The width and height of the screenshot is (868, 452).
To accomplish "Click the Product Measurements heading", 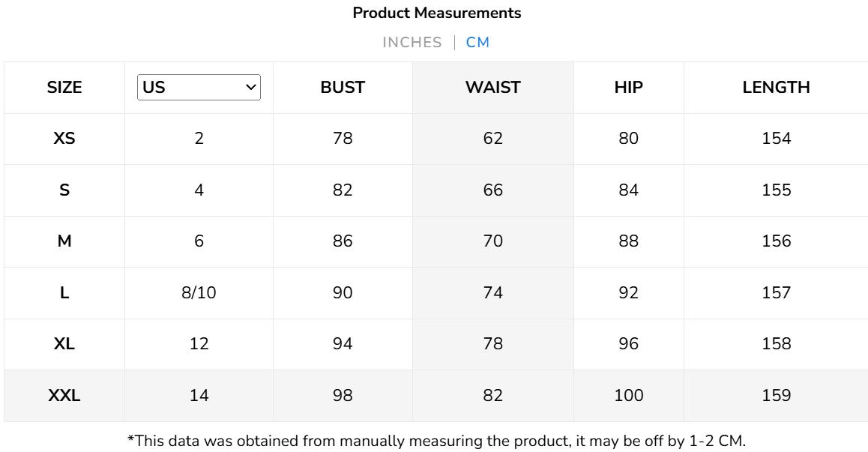I will point(436,13).
